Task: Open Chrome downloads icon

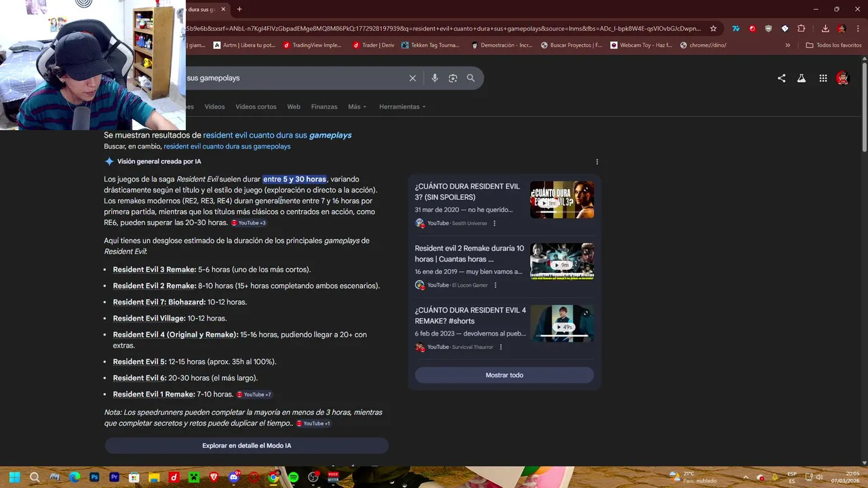Action: pos(825,28)
